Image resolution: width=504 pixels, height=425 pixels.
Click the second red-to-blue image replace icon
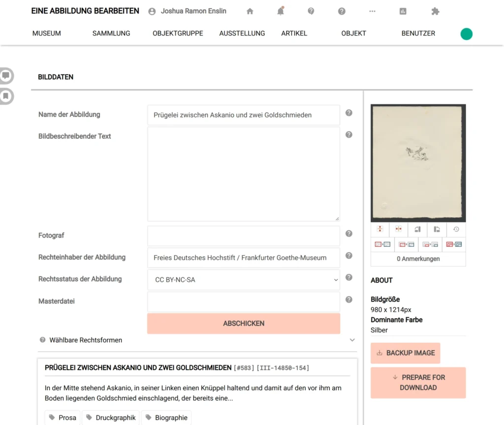point(406,245)
